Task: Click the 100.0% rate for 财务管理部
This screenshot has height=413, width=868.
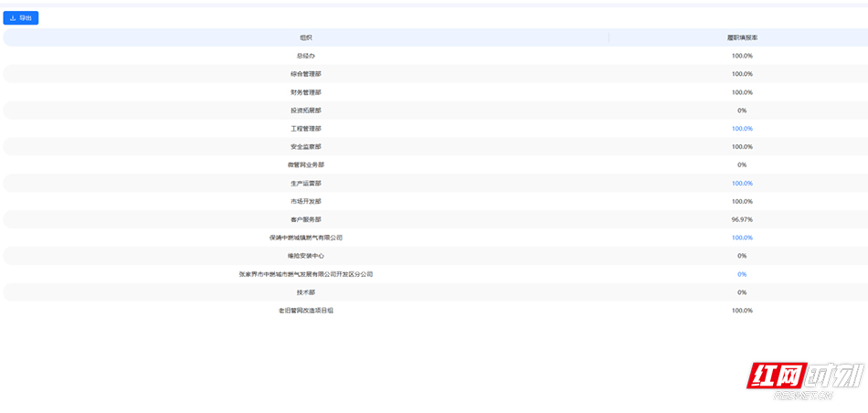Action: [742, 92]
